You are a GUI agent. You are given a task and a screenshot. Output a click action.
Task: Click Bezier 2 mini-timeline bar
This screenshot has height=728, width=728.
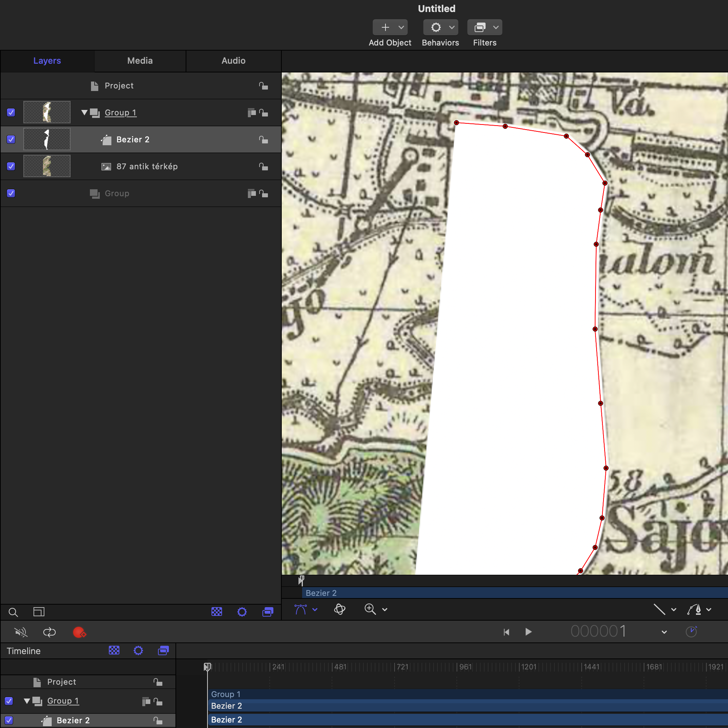(515, 593)
